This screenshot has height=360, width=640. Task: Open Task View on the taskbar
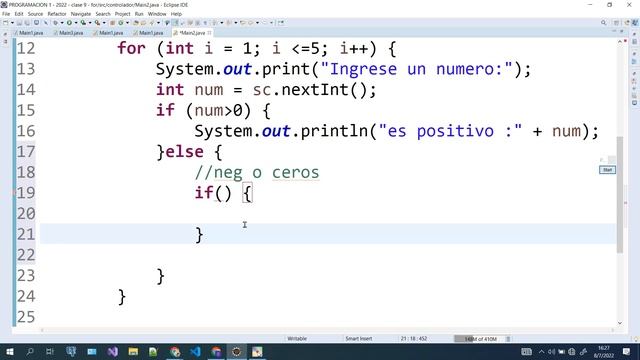pyautogui.click(x=50, y=351)
